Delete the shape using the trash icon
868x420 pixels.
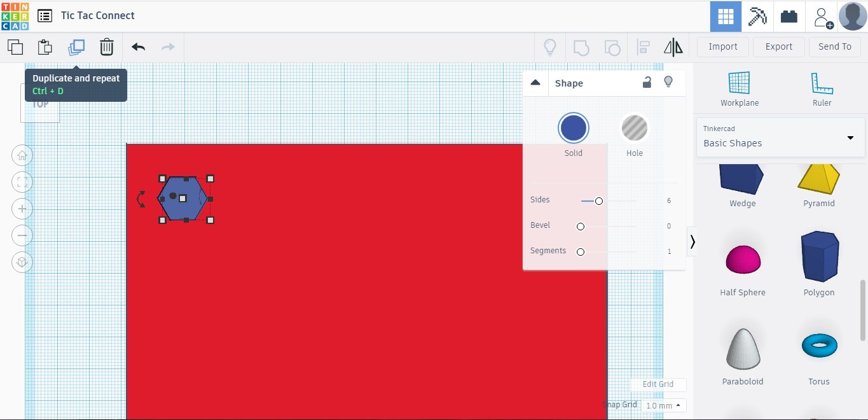pyautogui.click(x=106, y=46)
